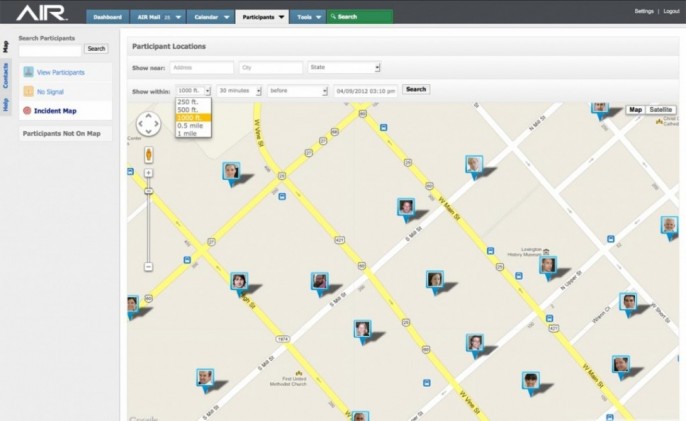Open the Dashboard tab
Viewport: 686px width, 421px height.
coord(107,17)
